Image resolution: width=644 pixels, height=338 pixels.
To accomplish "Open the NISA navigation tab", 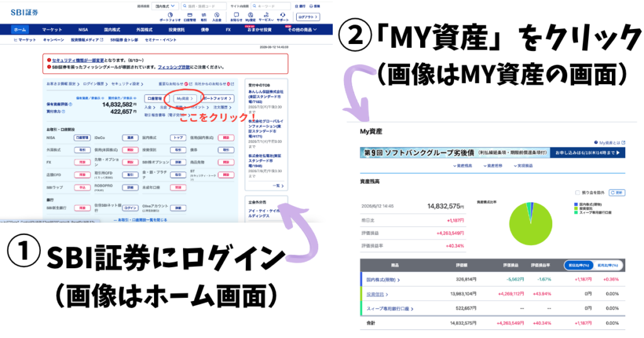I will coord(83,30).
